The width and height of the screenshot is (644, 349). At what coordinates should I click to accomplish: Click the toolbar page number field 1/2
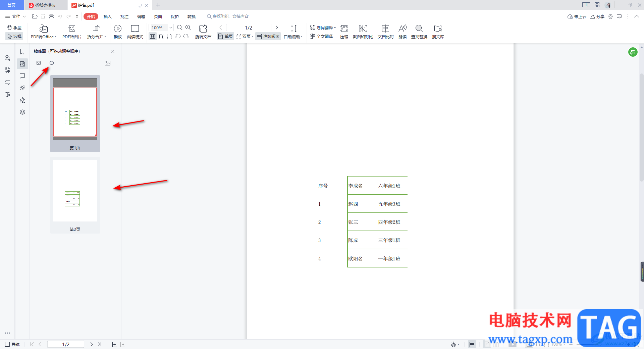click(249, 28)
